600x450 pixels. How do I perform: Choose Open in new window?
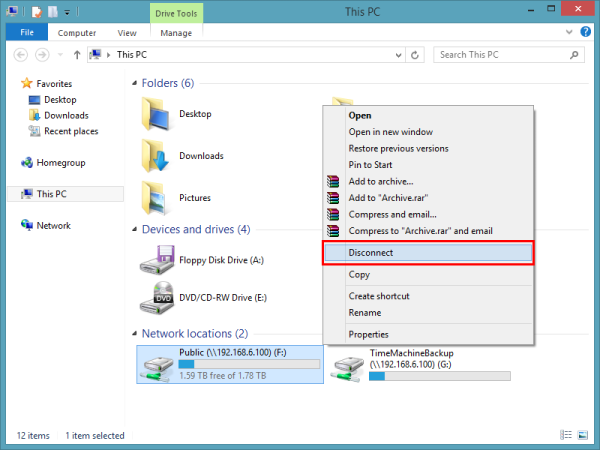pos(428,132)
